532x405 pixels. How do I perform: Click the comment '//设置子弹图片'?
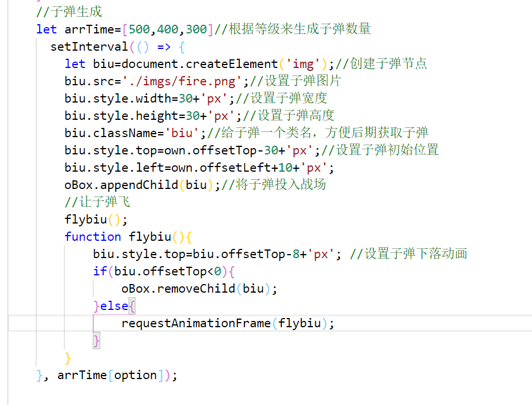(295, 81)
